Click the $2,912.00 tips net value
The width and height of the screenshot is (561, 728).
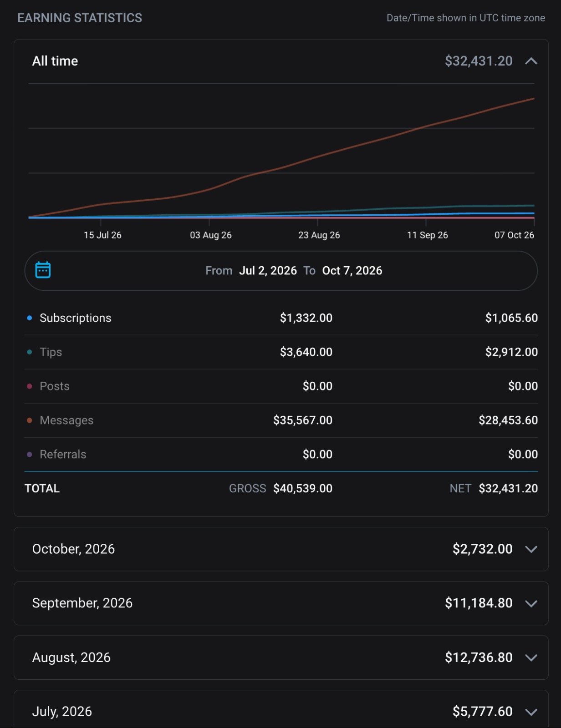[x=511, y=352]
